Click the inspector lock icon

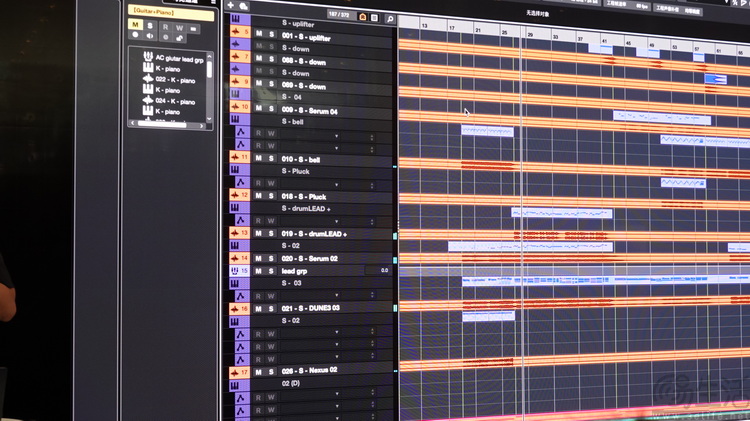[179, 38]
